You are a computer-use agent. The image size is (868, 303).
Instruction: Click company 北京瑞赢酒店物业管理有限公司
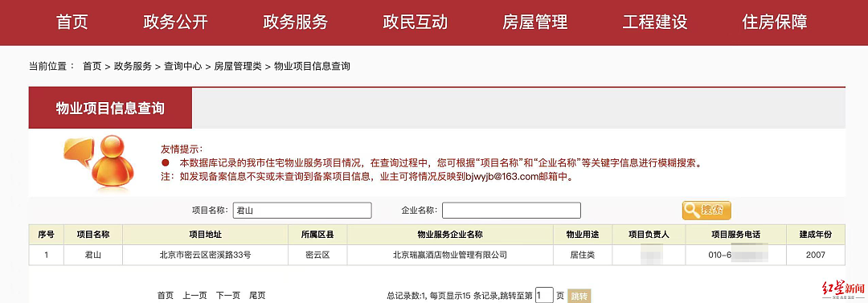450,255
